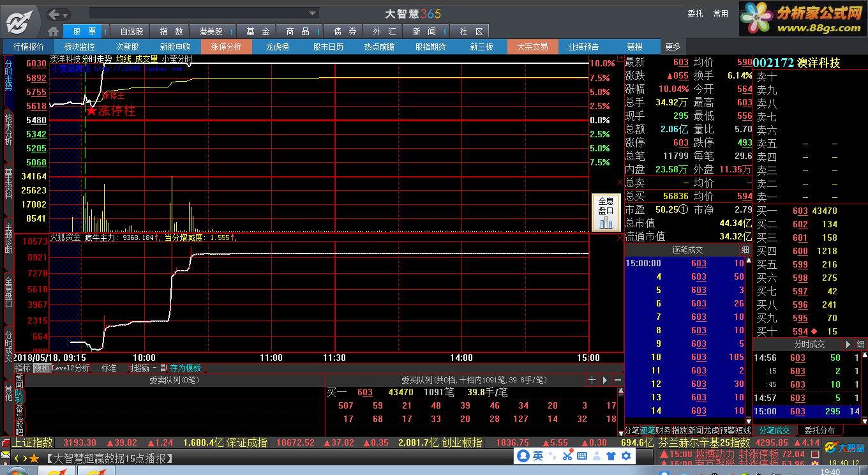The height and width of the screenshot is (475, 868).
Task: Open the 全息盘口 panel button
Action: 606,213
